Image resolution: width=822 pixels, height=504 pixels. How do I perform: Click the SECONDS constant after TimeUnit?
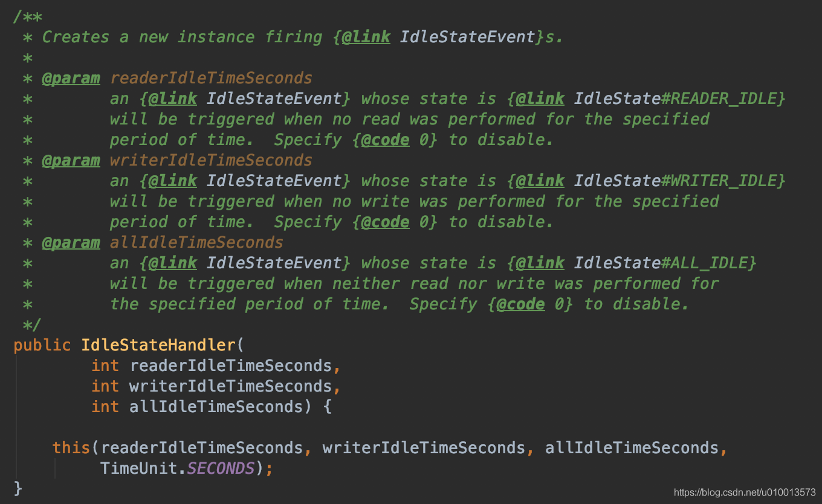(220, 468)
